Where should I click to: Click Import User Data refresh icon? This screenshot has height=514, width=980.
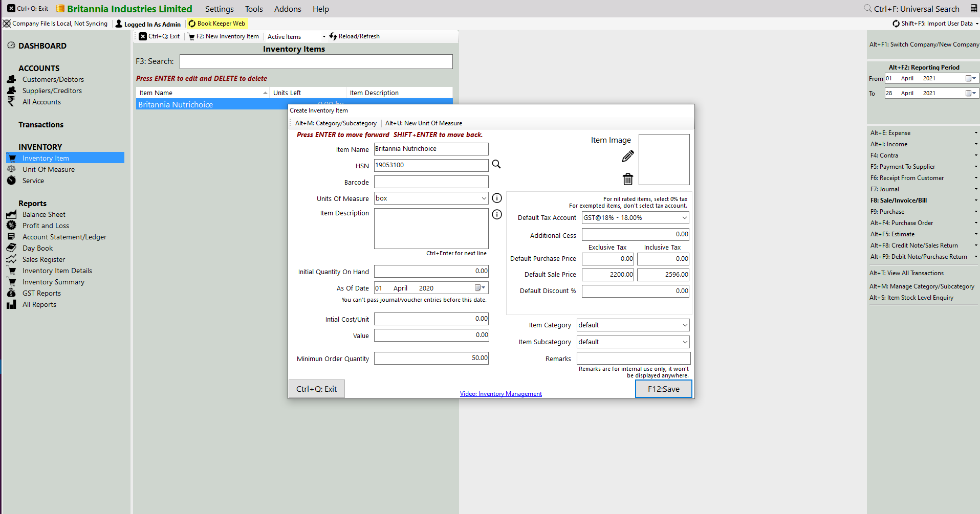[896, 24]
